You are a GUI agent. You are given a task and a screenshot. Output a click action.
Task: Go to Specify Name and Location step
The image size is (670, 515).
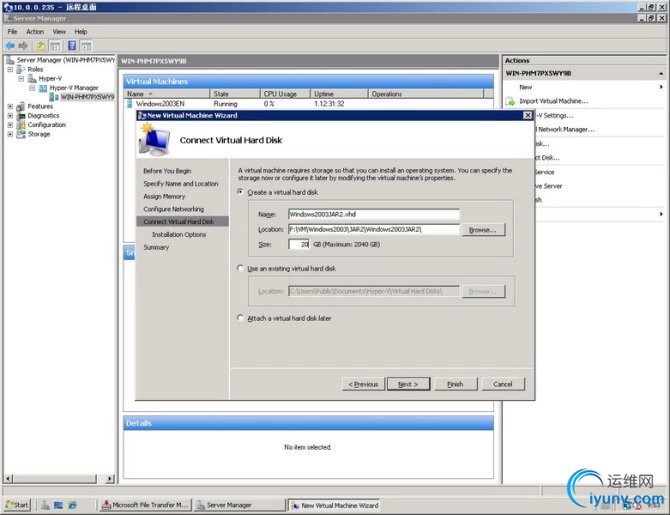tap(181, 184)
